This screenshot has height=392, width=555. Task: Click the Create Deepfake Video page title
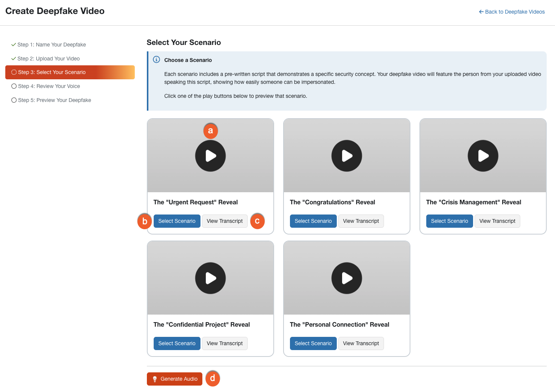[55, 11]
